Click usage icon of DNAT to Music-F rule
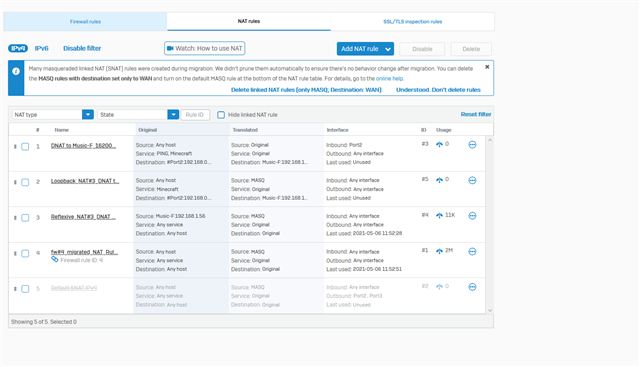The image size is (640, 367). pos(439,144)
